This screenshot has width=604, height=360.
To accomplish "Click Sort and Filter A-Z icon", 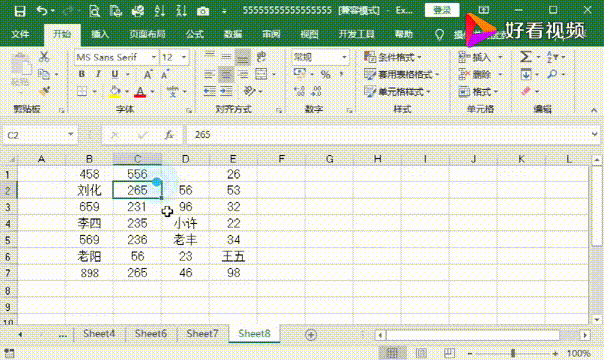I will point(552,57).
